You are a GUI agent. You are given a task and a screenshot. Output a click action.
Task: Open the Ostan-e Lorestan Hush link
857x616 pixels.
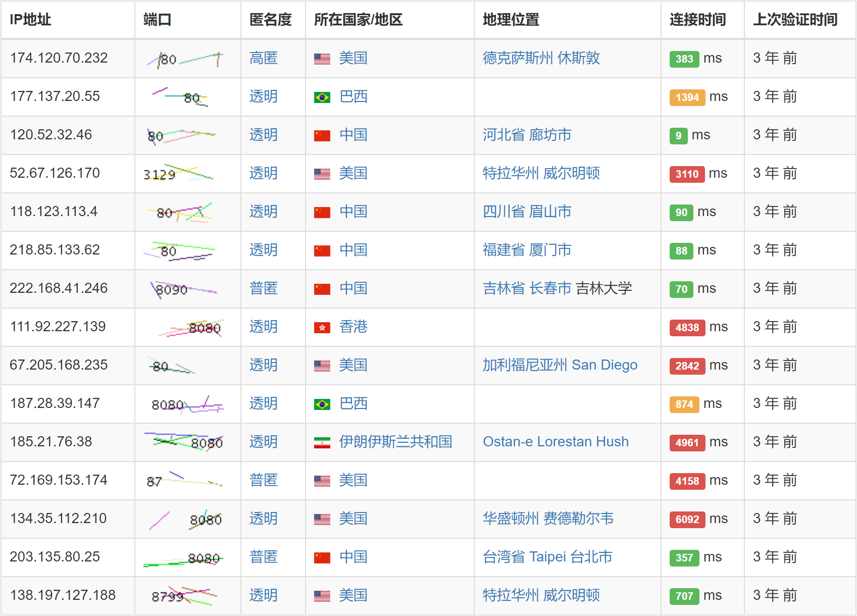click(x=556, y=442)
